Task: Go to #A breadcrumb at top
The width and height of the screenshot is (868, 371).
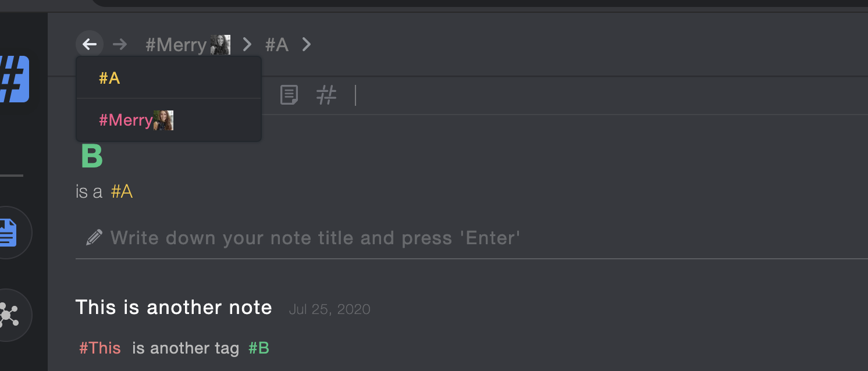Action: [277, 45]
